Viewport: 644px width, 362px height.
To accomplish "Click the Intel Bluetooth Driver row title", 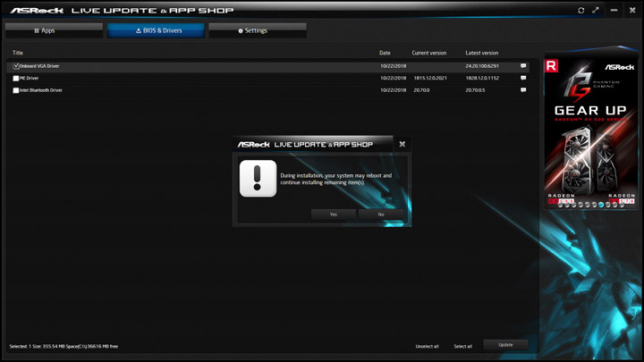I will (x=41, y=90).
